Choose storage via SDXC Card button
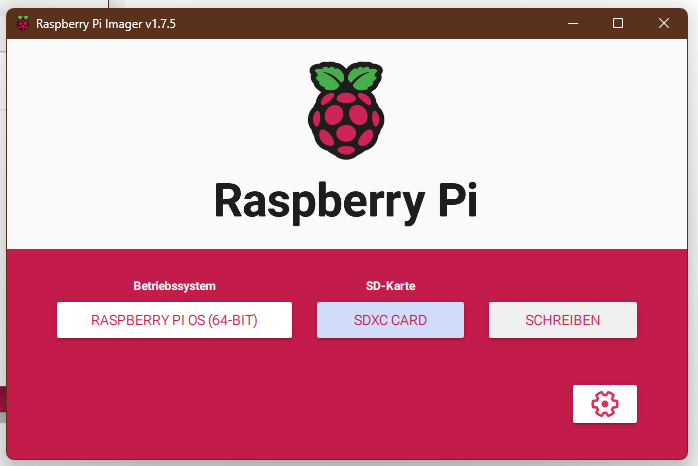Screen dimensions: 698x466 click(x=390, y=320)
